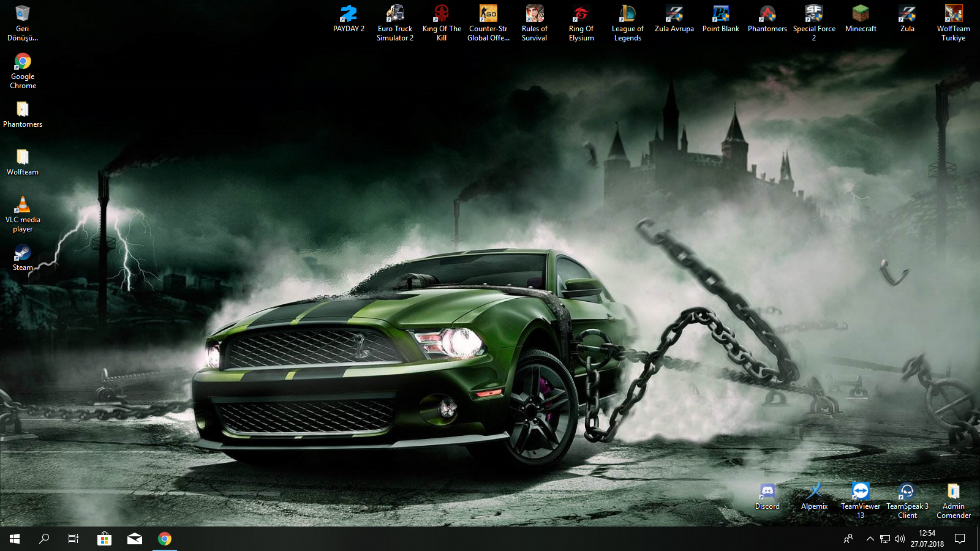Open Microsoft Store from the taskbar
Image resolution: width=980 pixels, height=551 pixels.
point(104,539)
